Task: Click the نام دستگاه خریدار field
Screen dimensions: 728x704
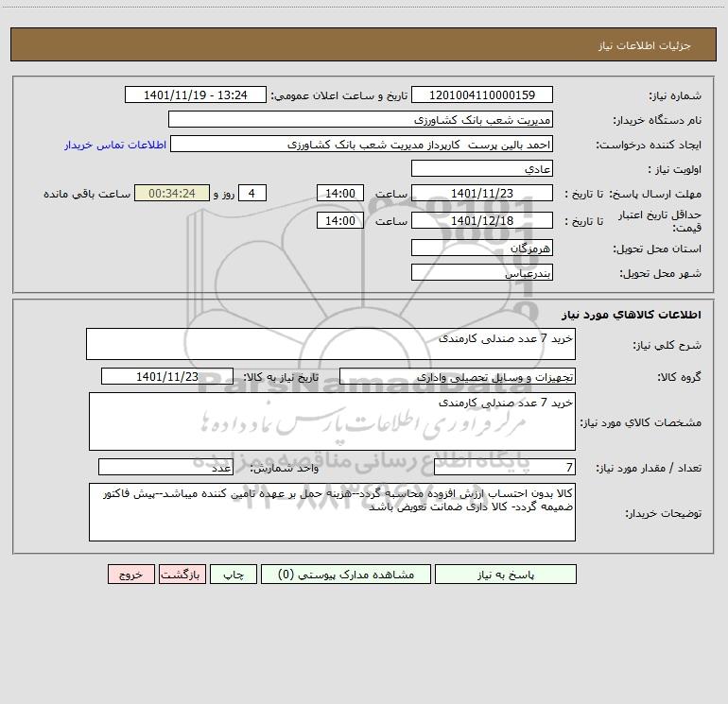Action: coord(360,119)
